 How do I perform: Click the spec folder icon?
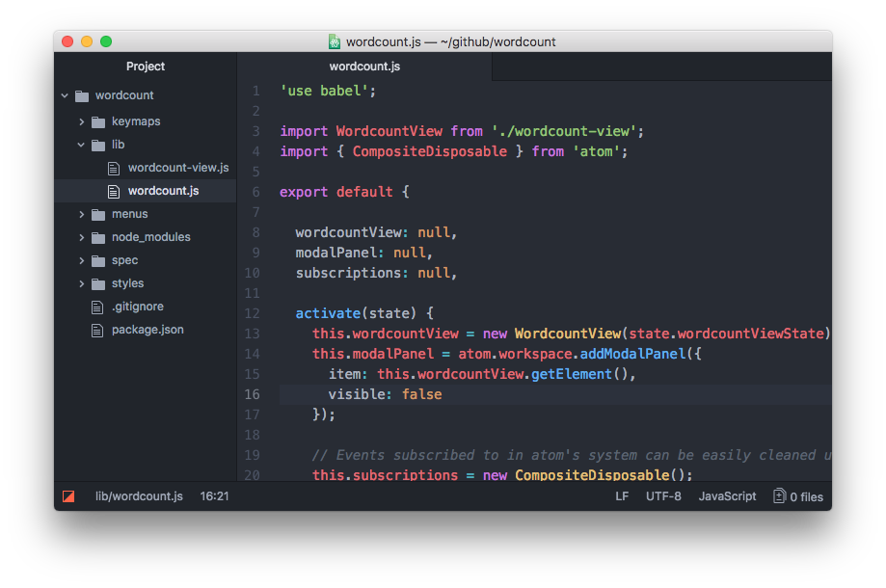click(98, 260)
